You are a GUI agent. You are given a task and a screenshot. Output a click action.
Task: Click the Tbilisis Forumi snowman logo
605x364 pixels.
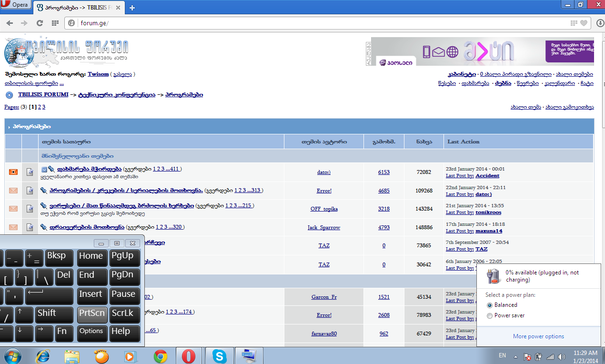click(x=67, y=52)
